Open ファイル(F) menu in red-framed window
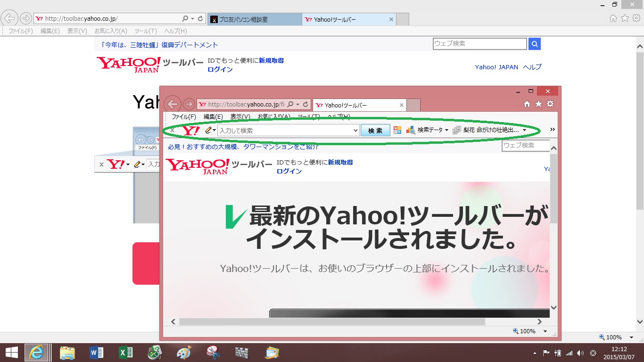Image resolution: width=644 pixels, height=362 pixels. coord(184,117)
